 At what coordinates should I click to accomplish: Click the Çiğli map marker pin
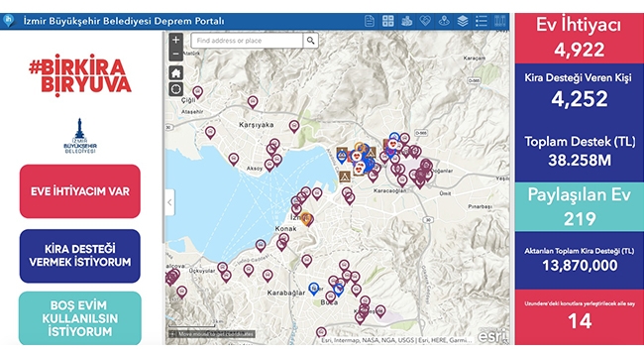[198, 92]
